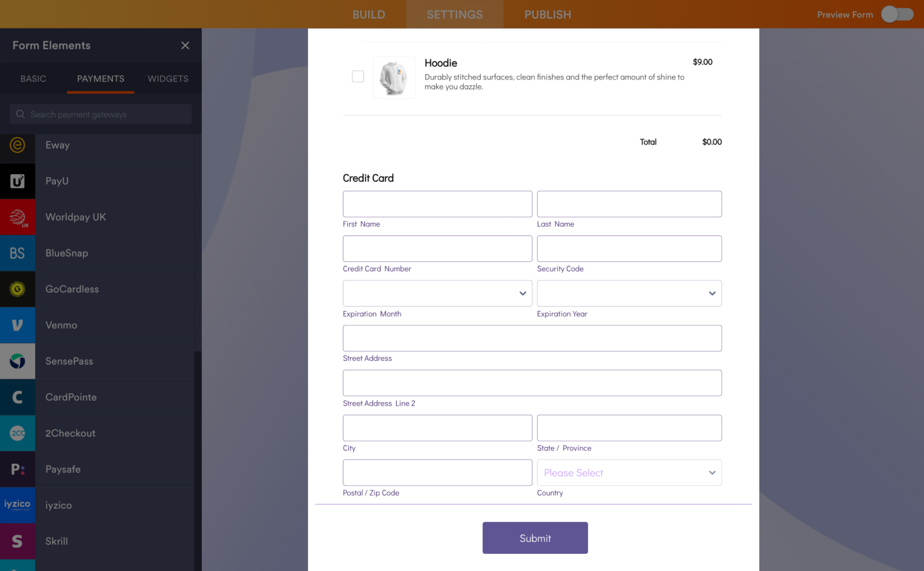This screenshot has width=924, height=571.
Task: Select the iyzico gateway label
Action: point(58,505)
